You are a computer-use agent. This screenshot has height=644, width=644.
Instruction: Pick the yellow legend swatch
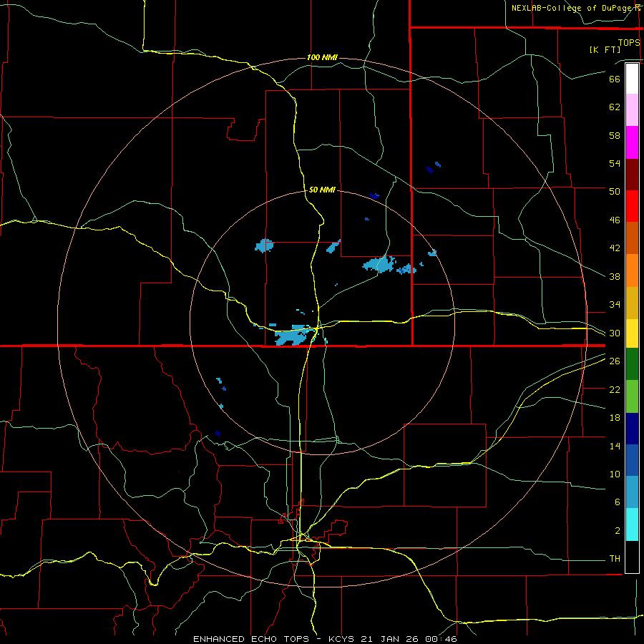[632, 333]
